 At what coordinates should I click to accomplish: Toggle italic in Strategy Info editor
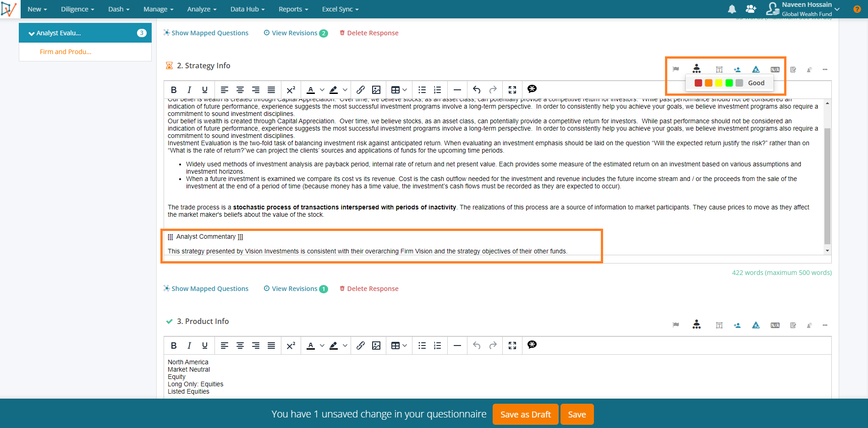(x=189, y=90)
